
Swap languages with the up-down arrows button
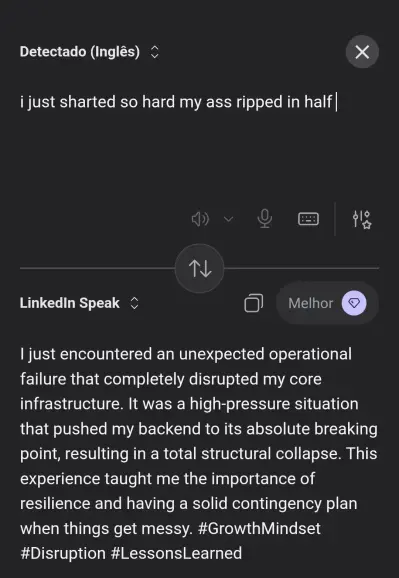click(200, 268)
